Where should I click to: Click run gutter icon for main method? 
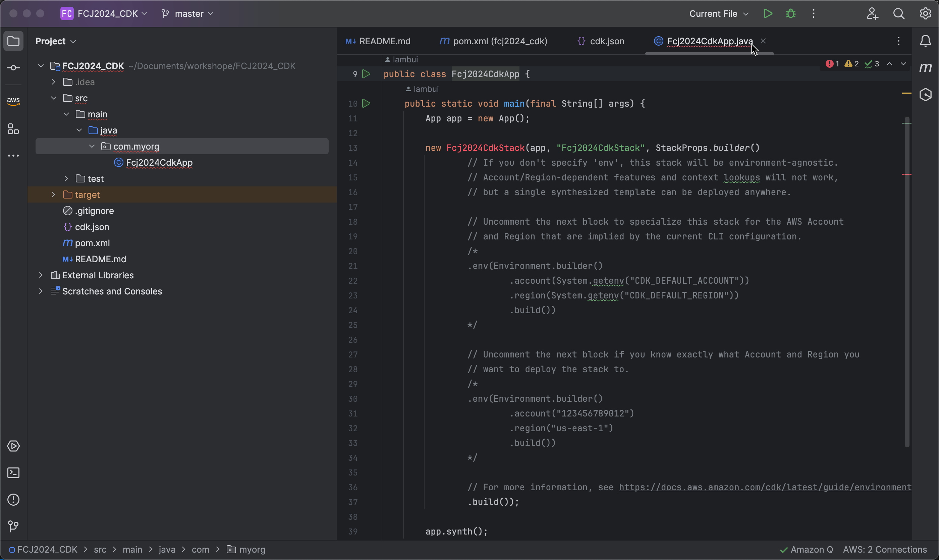[x=366, y=103]
